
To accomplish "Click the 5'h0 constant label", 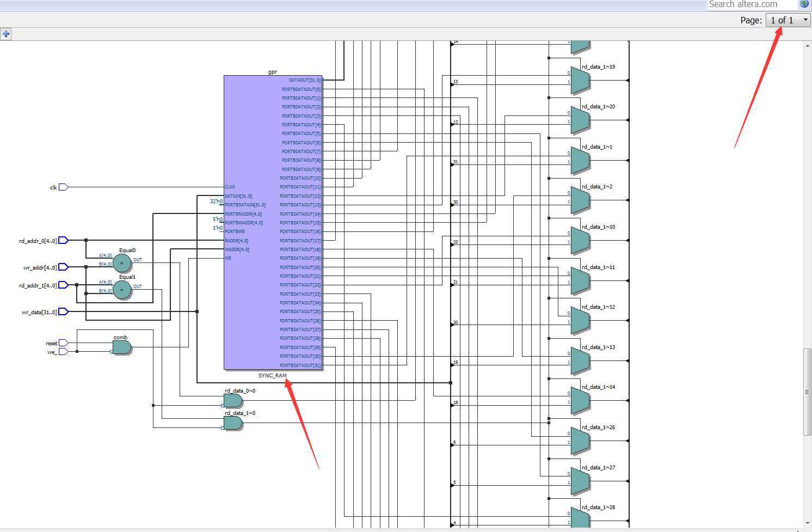I will pyautogui.click(x=218, y=219).
